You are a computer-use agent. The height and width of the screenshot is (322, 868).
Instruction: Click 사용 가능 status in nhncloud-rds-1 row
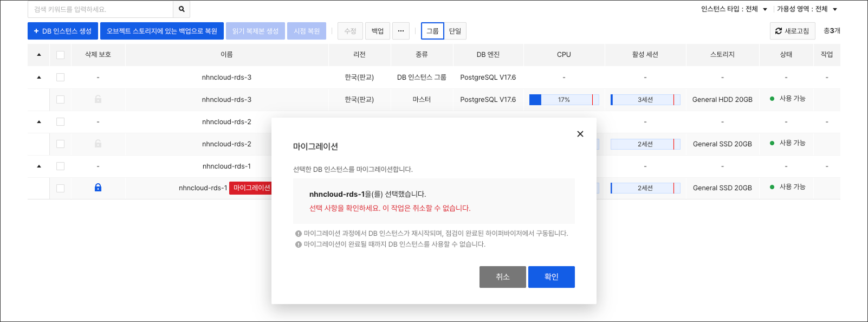(792, 187)
